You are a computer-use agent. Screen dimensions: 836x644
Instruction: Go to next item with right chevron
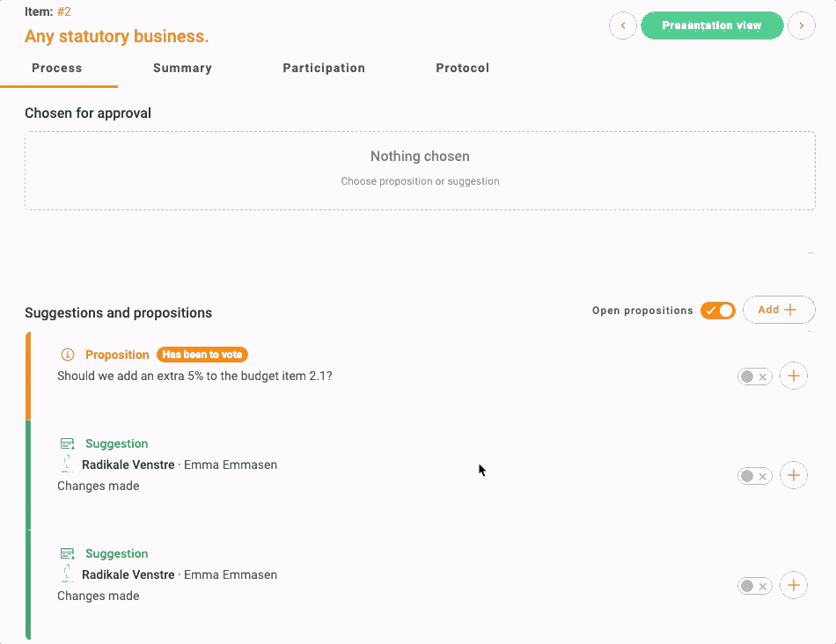click(x=801, y=26)
